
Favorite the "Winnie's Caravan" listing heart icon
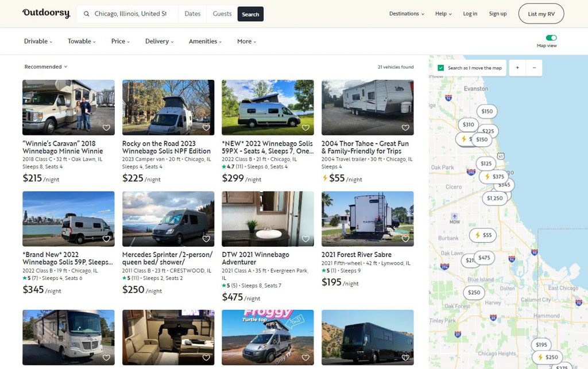tap(107, 127)
